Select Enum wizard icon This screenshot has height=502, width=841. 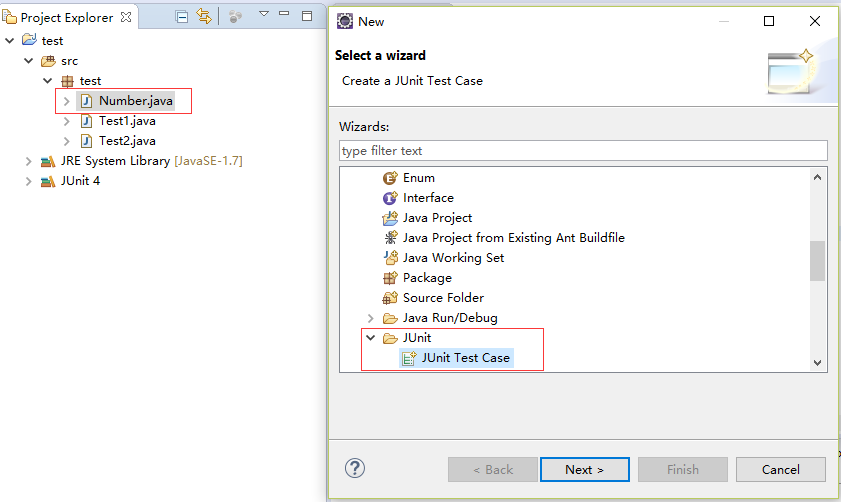point(390,178)
